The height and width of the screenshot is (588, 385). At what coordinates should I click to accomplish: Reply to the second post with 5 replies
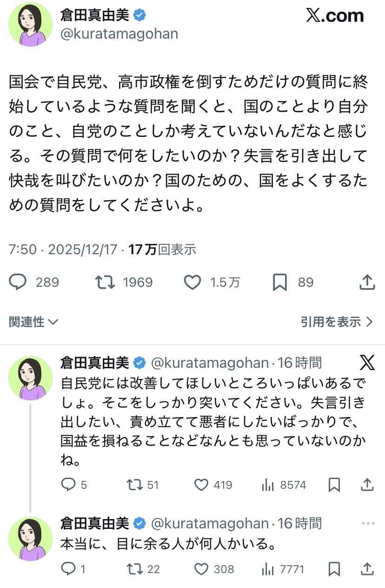68,485
